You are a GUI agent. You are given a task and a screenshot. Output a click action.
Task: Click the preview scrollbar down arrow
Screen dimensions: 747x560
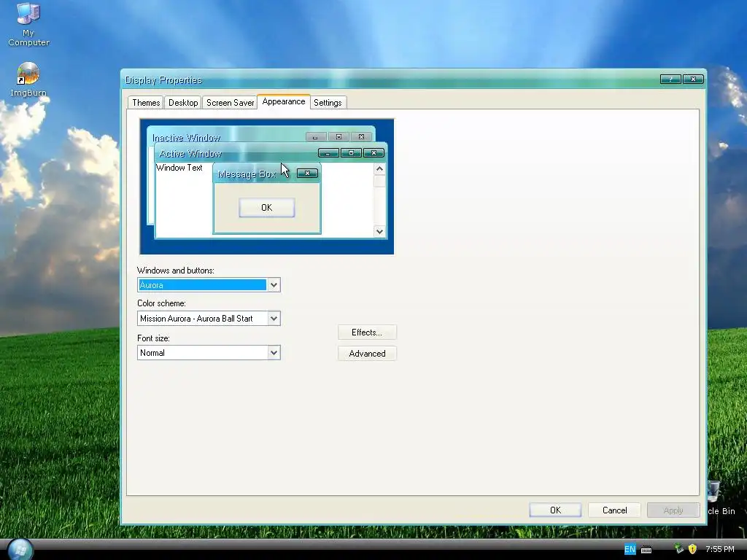379,231
